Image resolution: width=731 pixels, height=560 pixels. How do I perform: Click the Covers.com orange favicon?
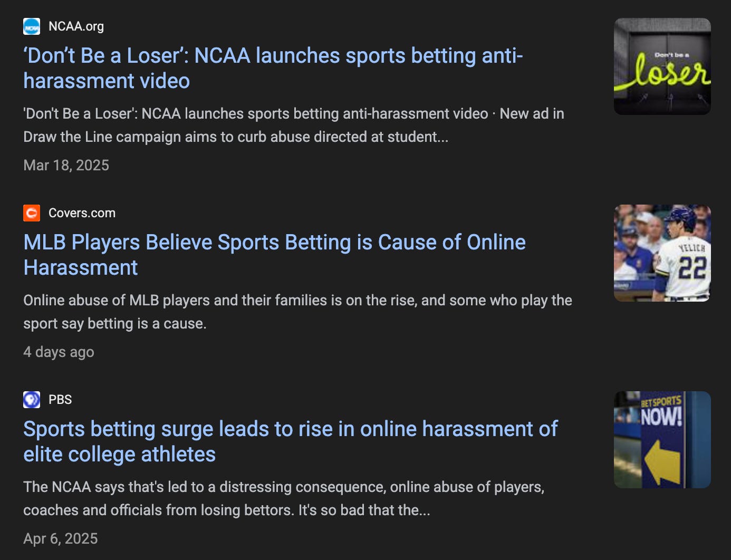pyautogui.click(x=32, y=213)
